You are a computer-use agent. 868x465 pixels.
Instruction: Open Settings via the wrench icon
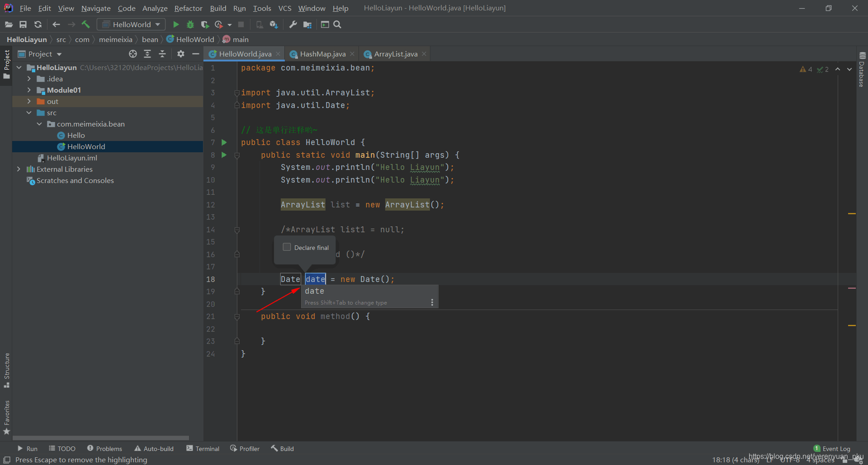click(293, 24)
